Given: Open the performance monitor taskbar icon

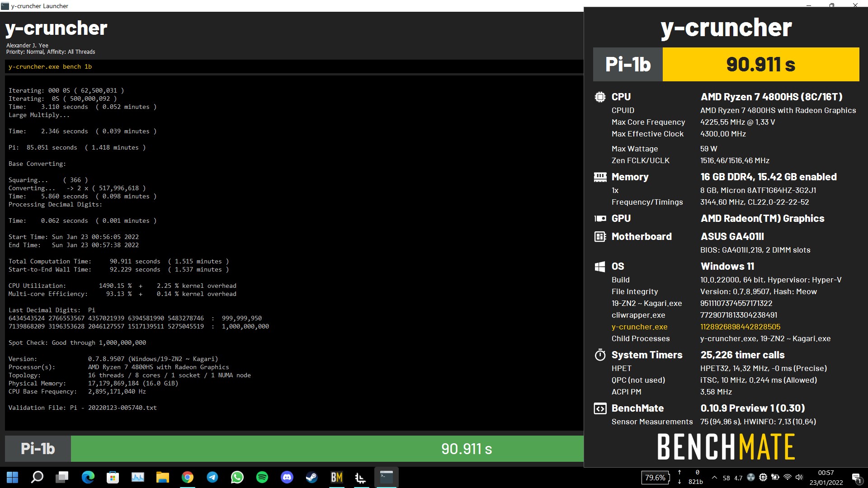Looking at the screenshot, I should (x=137, y=477).
